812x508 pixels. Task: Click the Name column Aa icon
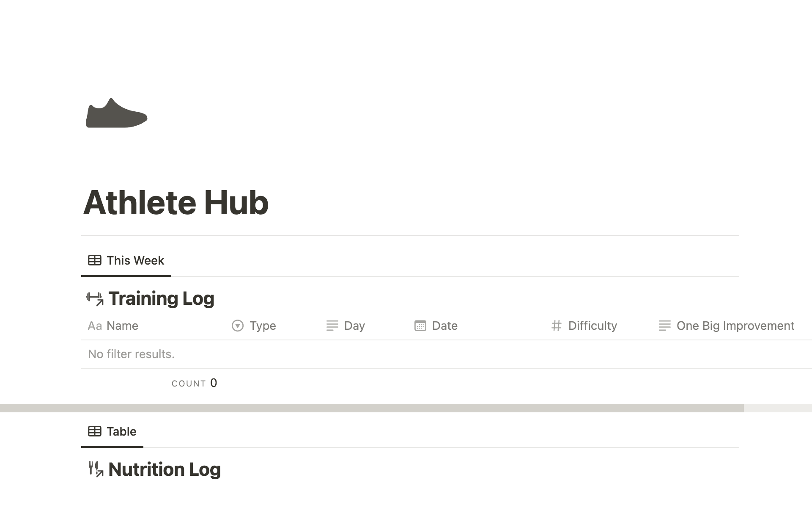click(94, 326)
